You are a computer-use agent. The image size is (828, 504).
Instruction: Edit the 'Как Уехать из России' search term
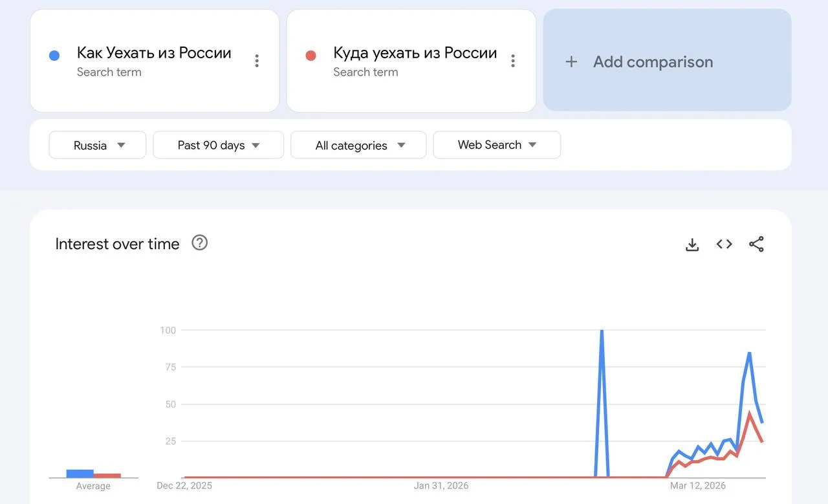[154, 53]
